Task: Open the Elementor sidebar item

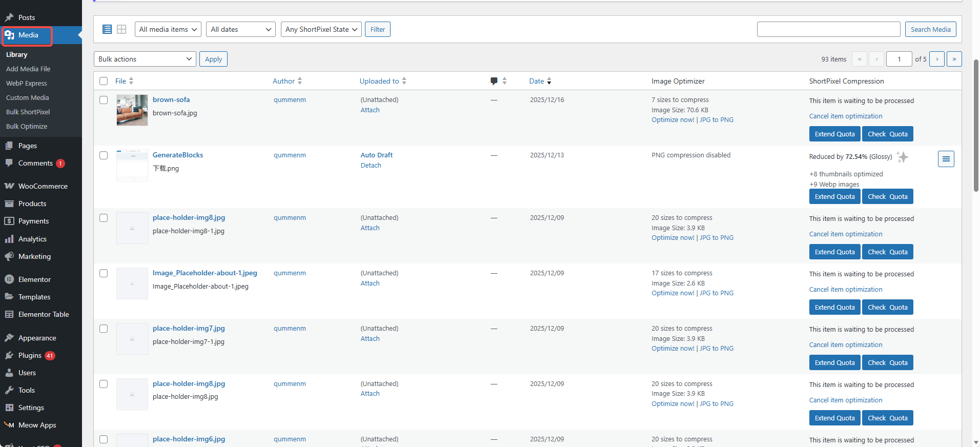Action: [x=34, y=279]
